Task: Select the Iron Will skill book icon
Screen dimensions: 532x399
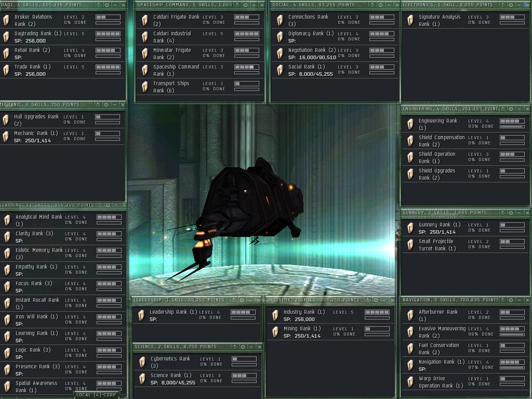Action: (7, 320)
